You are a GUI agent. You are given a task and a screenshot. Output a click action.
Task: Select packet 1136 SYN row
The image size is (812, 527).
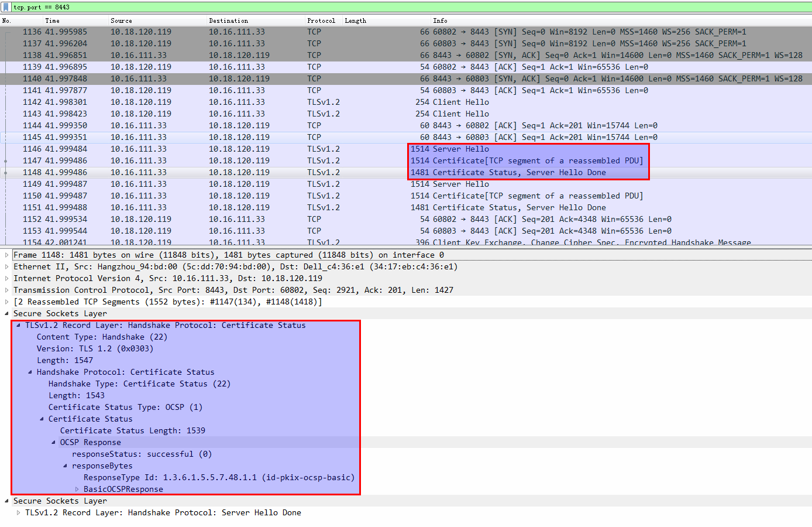[406, 32]
